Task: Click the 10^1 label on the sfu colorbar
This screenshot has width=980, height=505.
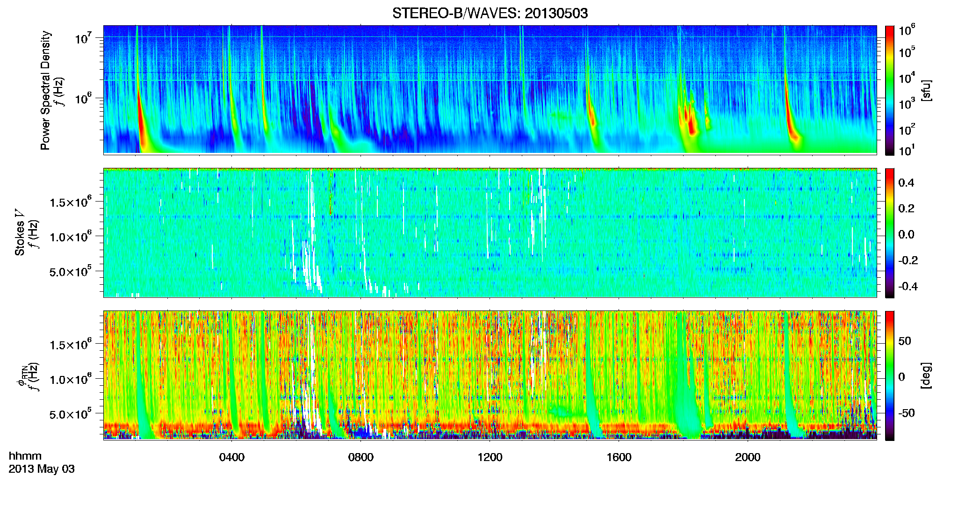Action: tap(907, 150)
